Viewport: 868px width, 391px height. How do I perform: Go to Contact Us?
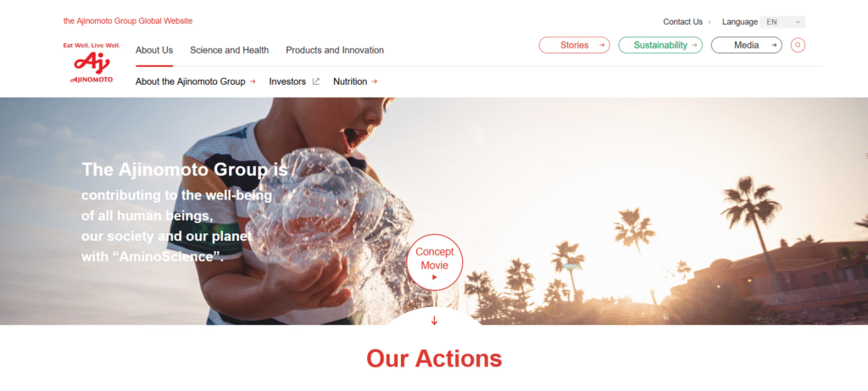tap(682, 22)
